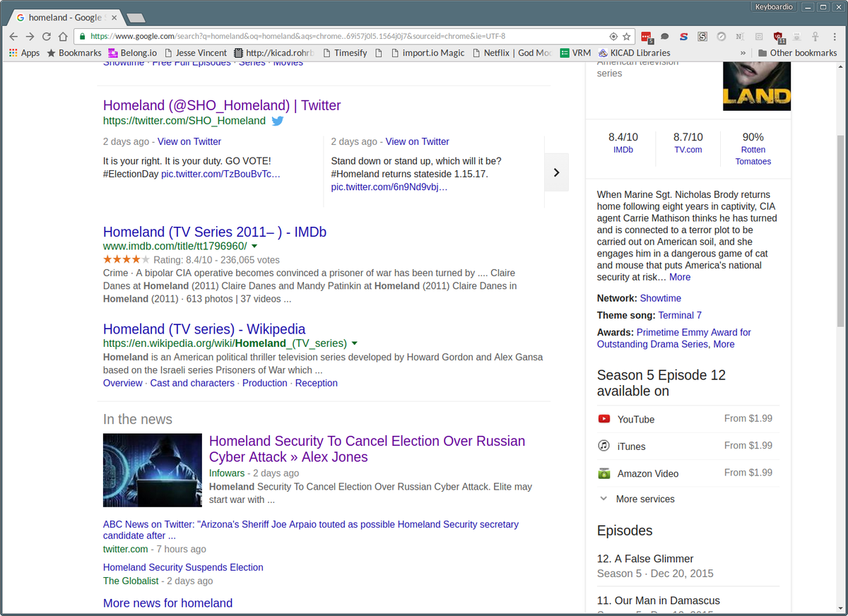This screenshot has width=848, height=616.
Task: Open the Timesify bookmark
Action: (x=345, y=53)
